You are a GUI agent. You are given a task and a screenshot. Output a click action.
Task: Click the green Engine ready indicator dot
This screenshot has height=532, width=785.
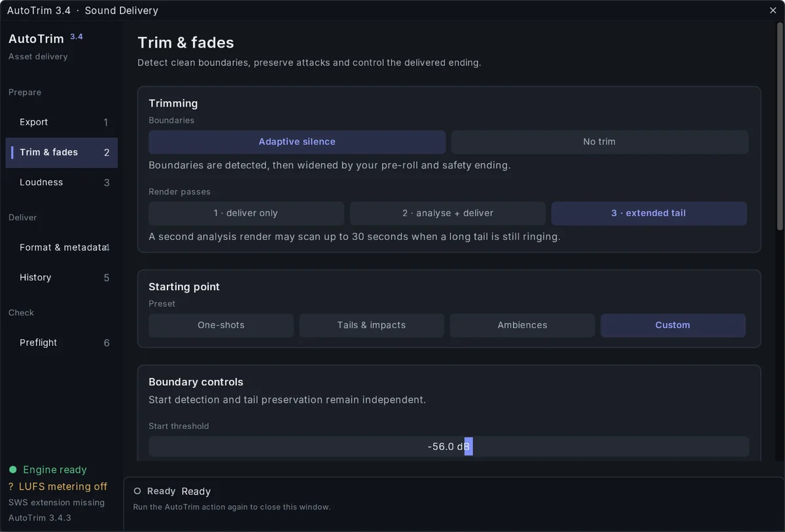click(12, 470)
